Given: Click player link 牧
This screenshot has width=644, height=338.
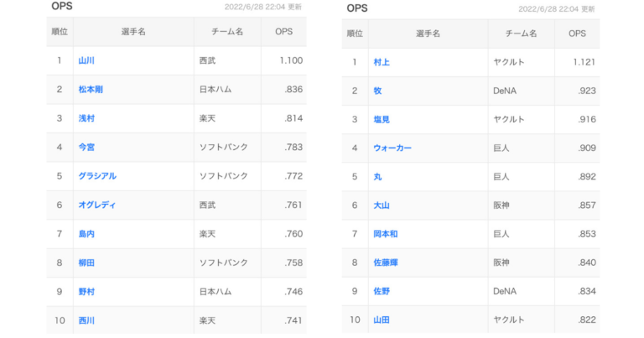Looking at the screenshot, I should click(377, 91).
